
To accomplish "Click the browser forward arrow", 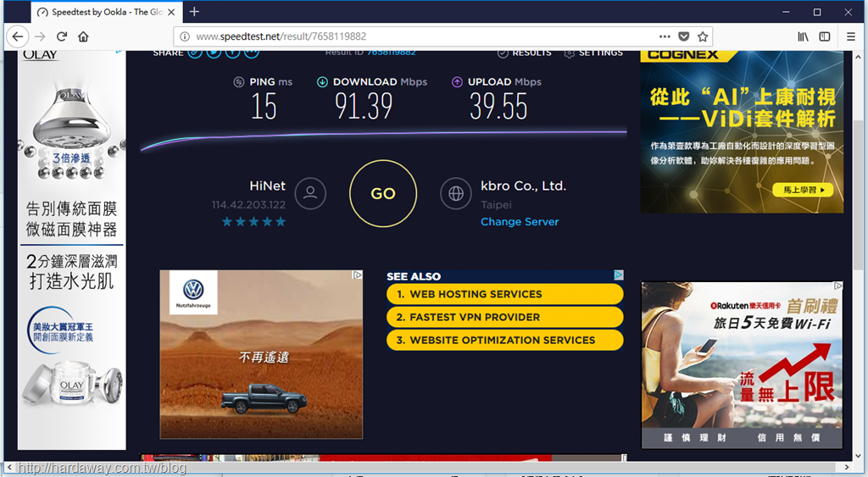I will [40, 36].
